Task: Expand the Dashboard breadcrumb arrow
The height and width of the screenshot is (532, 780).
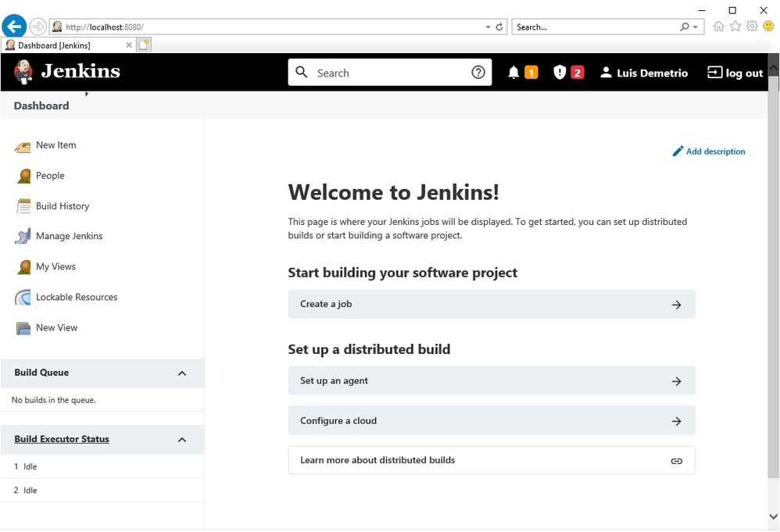Action: pyautogui.click(x=87, y=94)
